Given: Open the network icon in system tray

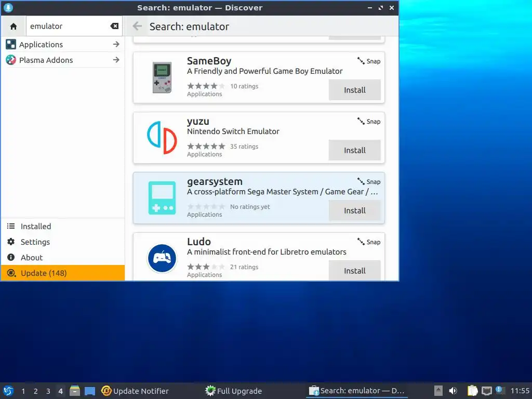Looking at the screenshot, I should (x=486, y=391).
